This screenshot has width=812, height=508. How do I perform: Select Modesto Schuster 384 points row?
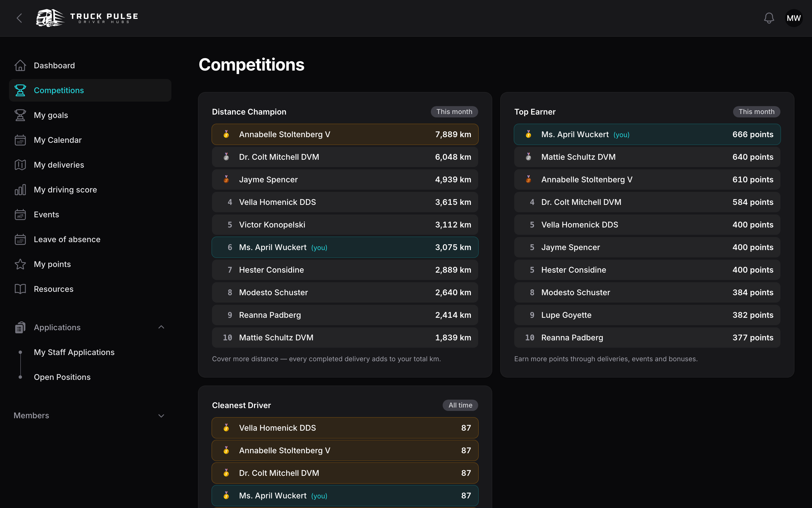click(x=647, y=292)
